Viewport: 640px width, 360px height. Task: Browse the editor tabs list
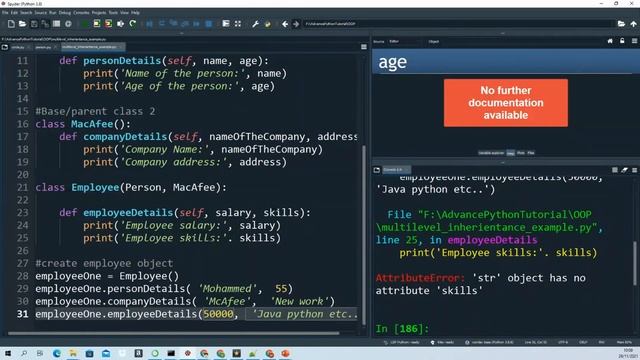(5, 47)
